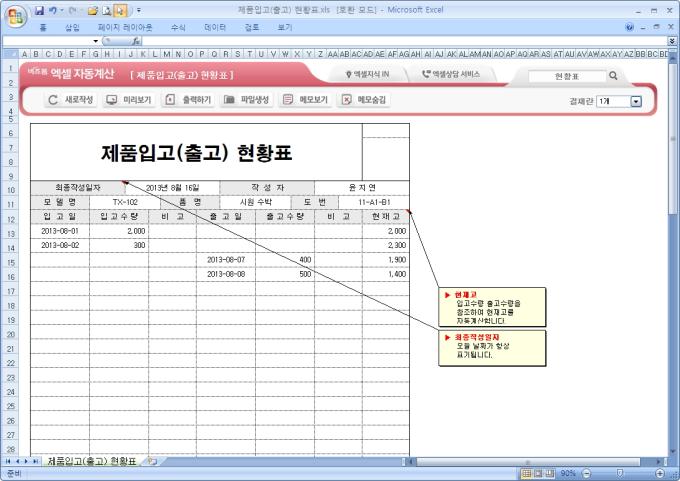
Task: Select the model cell TX-102
Action: 125,202
